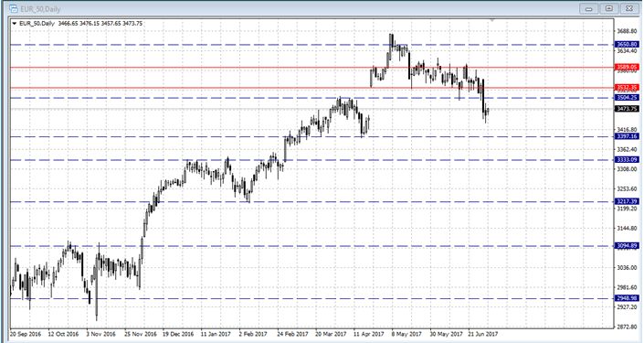
Task: Click the 25 Nov 2016 date label
Action: 141,334
